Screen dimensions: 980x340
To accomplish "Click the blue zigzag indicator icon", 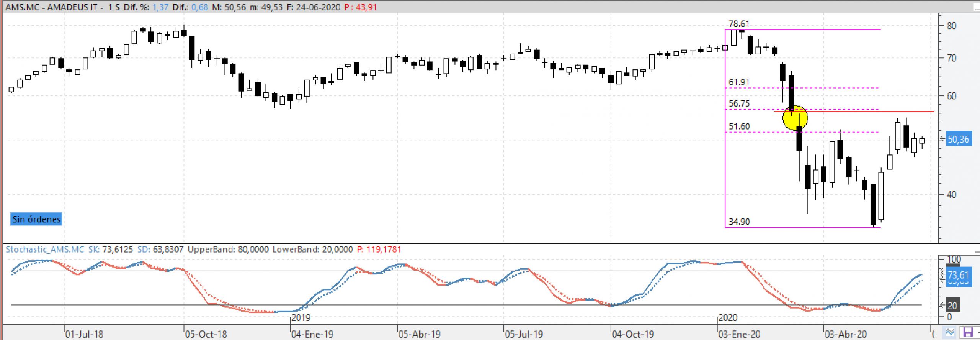I will pos(950,332).
